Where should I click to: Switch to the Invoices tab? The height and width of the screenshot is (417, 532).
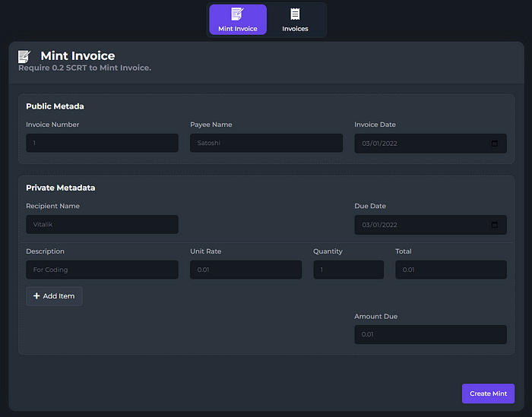pyautogui.click(x=295, y=20)
